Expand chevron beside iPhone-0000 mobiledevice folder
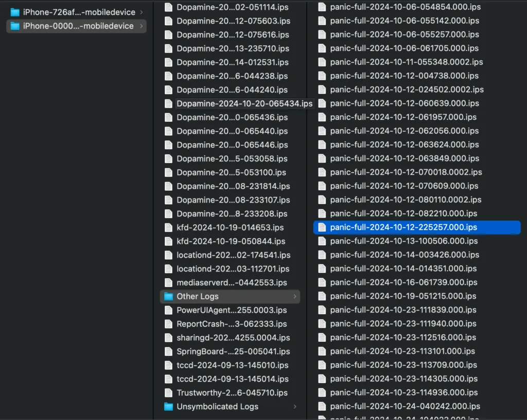527x420 pixels. pos(141,26)
